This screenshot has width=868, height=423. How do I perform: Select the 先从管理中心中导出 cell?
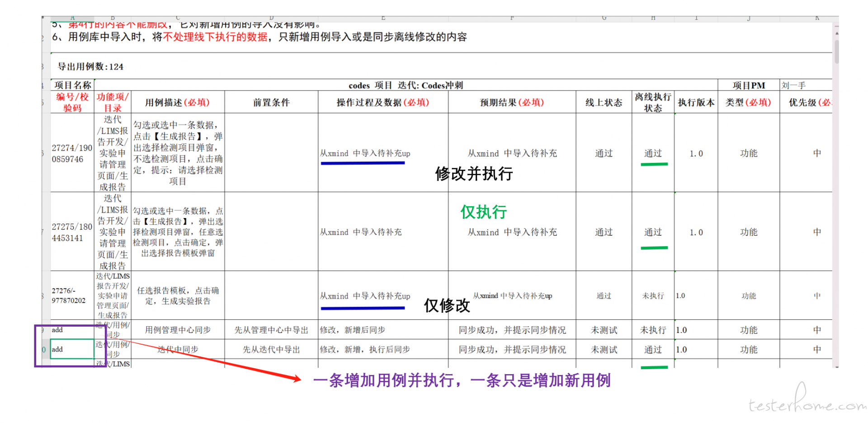(271, 330)
